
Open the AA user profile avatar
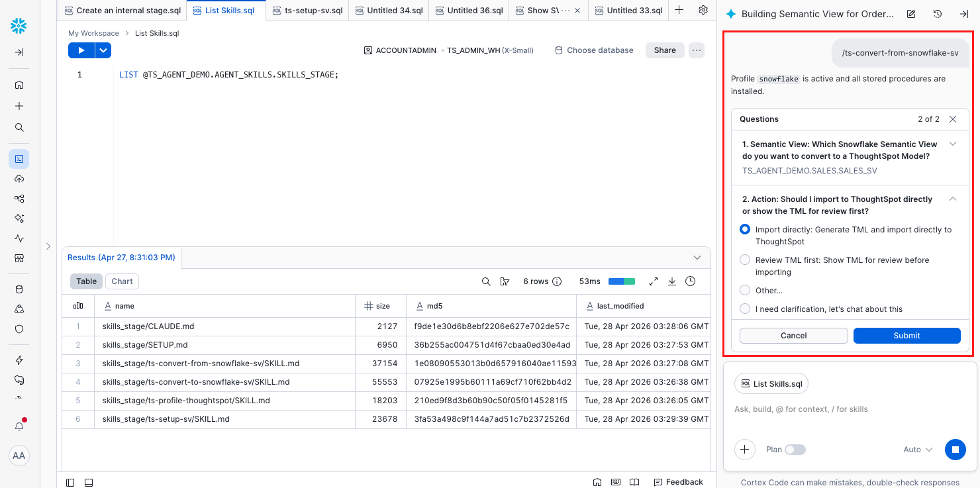click(x=19, y=456)
